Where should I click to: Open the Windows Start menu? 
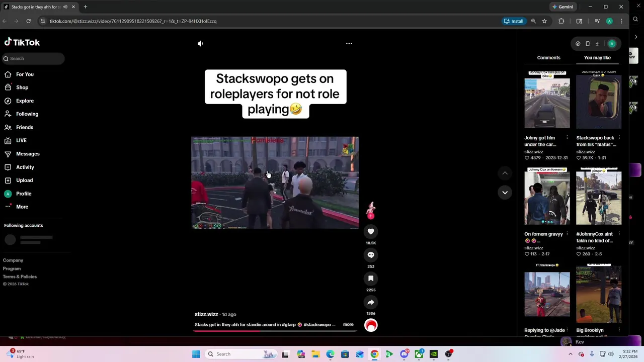[x=196, y=354]
